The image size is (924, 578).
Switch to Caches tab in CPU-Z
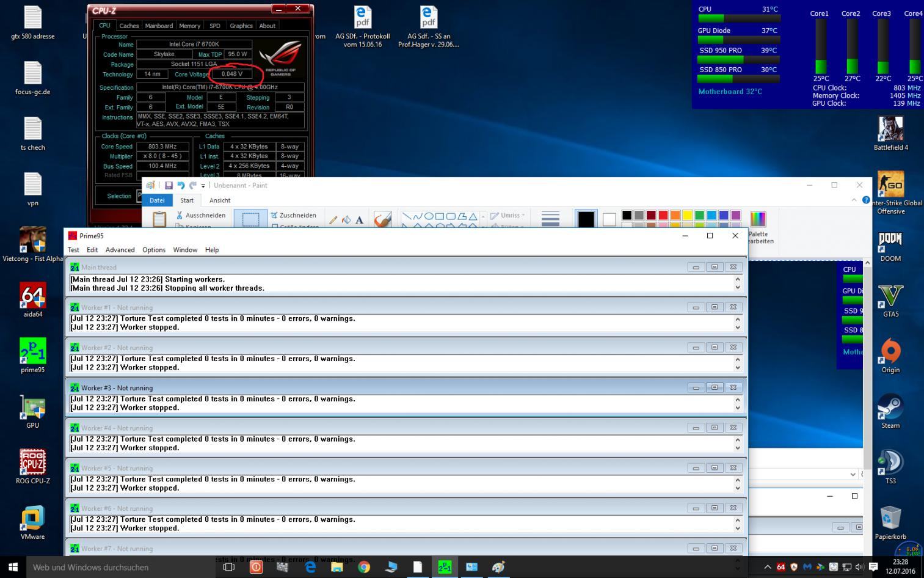129,26
